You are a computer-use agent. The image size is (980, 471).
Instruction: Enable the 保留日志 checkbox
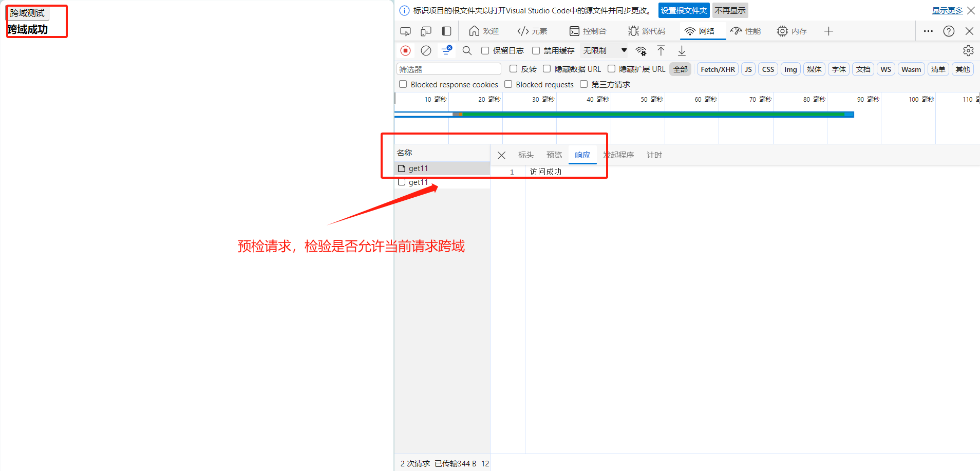[x=485, y=50]
